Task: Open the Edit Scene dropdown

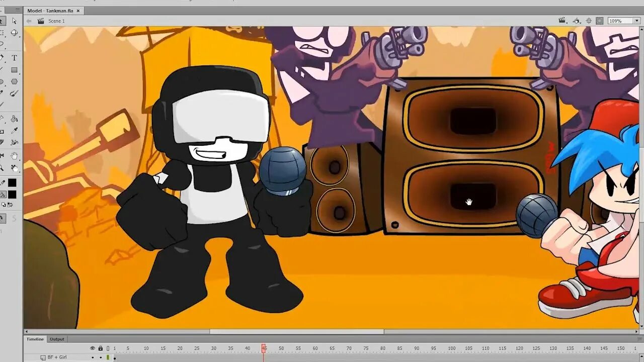Action: [563, 21]
